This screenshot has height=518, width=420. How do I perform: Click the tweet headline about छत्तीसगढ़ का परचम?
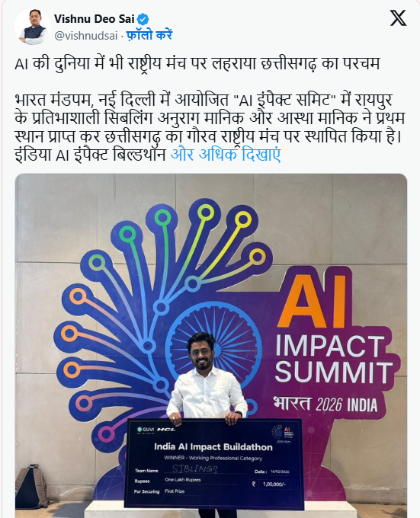pos(197,63)
